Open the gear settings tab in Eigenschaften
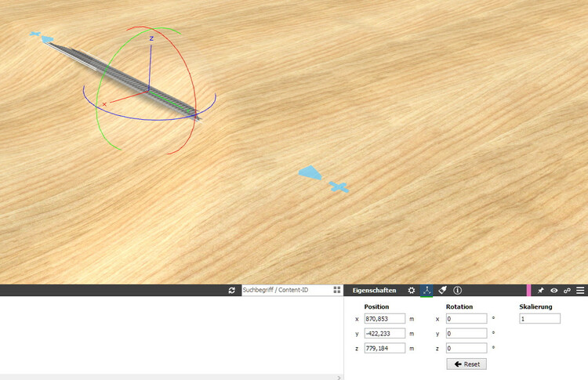Screen dimensions: 588x380 coord(412,291)
